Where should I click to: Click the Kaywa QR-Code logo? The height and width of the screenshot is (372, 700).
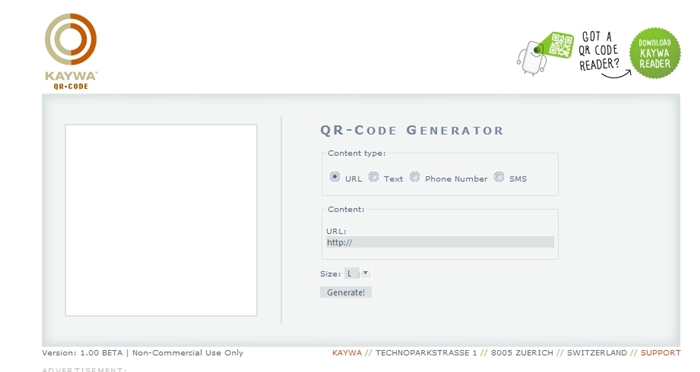(71, 51)
